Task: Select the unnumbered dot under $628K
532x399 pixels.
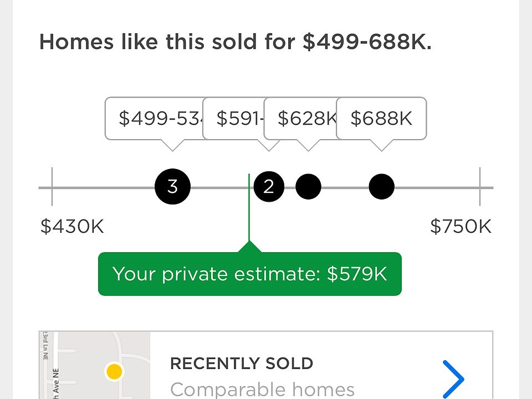Action: tap(308, 187)
